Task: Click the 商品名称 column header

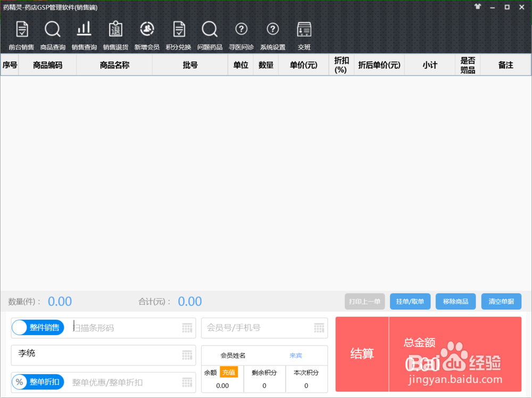Action: click(114, 65)
